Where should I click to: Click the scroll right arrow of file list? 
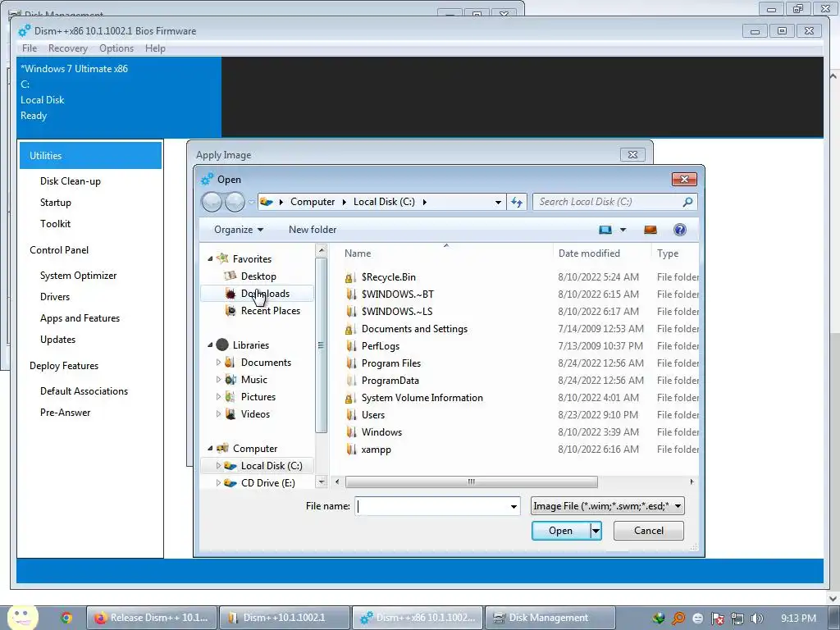tap(692, 482)
